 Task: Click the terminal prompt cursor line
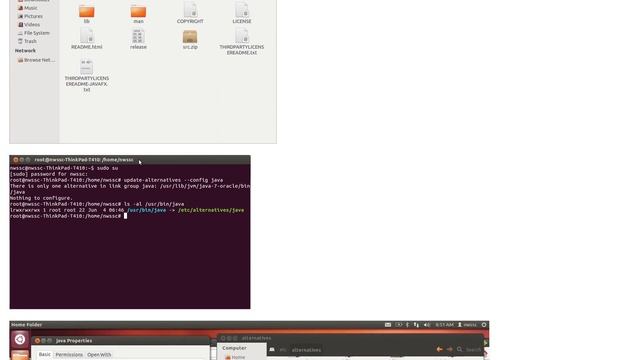click(x=69, y=216)
